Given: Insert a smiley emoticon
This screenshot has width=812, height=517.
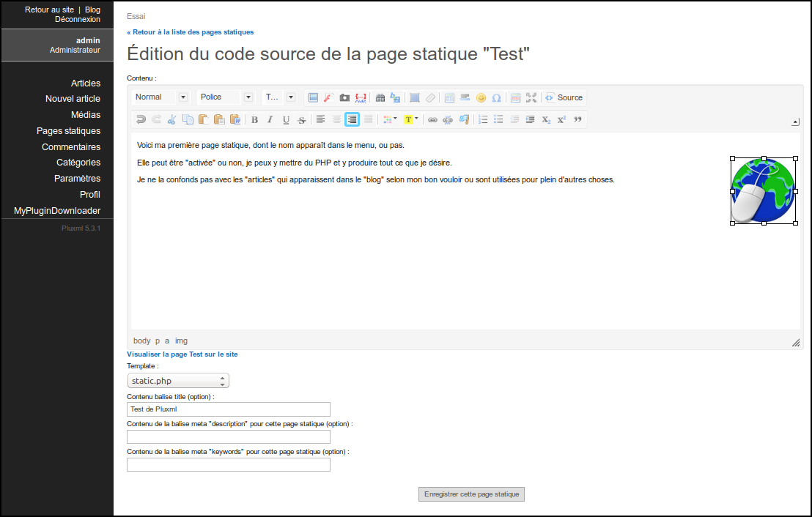Looking at the screenshot, I should click(x=481, y=97).
